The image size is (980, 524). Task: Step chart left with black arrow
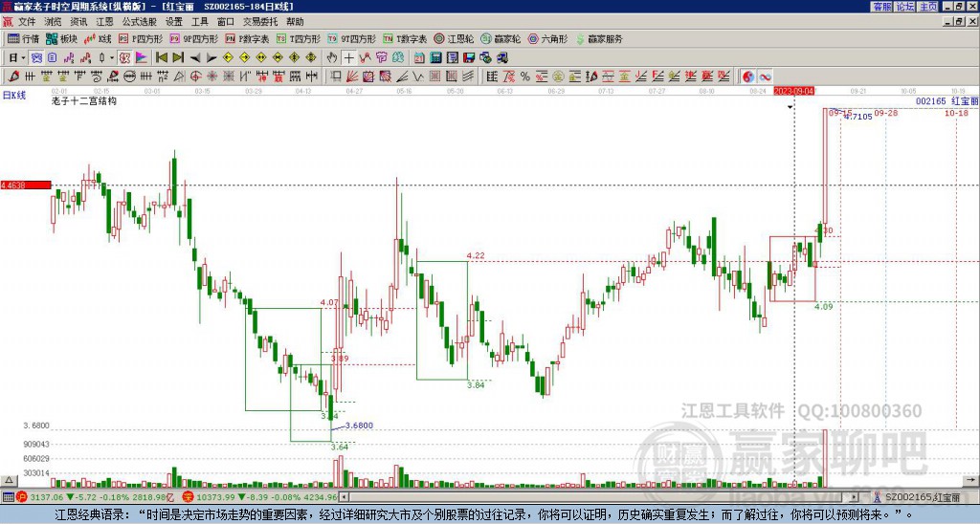(195, 58)
